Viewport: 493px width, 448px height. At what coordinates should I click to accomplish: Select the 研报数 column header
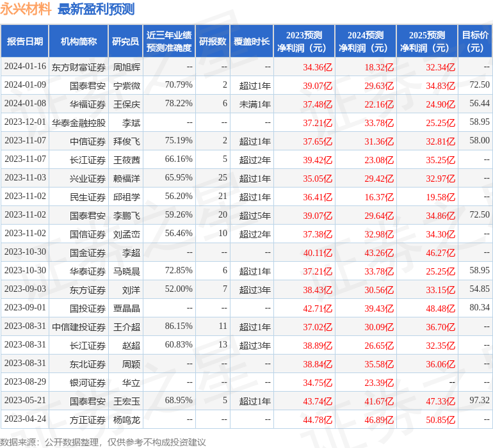pyautogui.click(x=213, y=41)
